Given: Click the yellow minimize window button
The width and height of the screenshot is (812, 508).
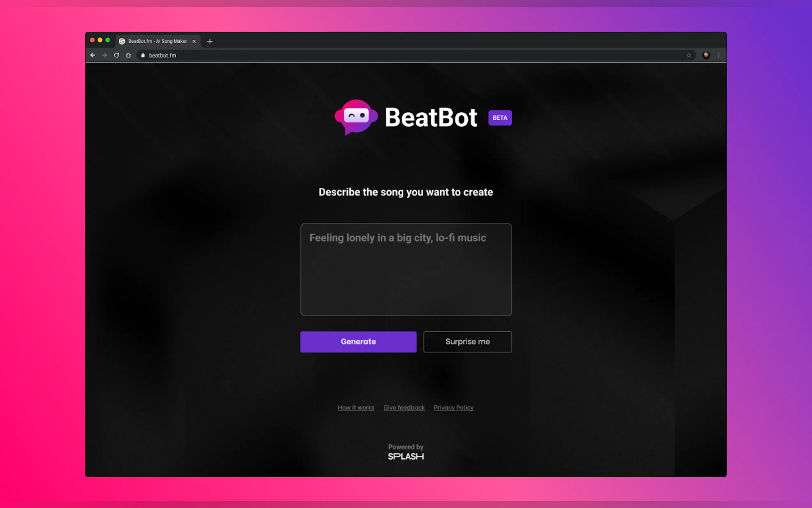Looking at the screenshot, I should [100, 40].
